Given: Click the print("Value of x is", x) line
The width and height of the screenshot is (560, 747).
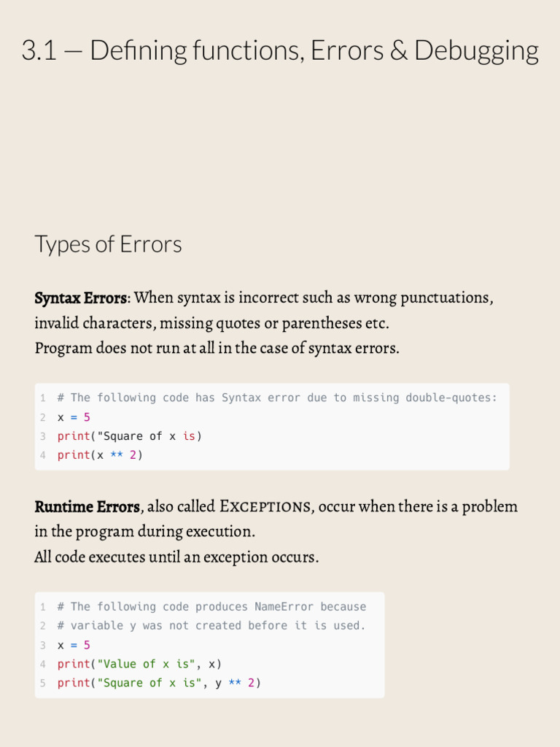Looking at the screenshot, I should tap(139, 664).
